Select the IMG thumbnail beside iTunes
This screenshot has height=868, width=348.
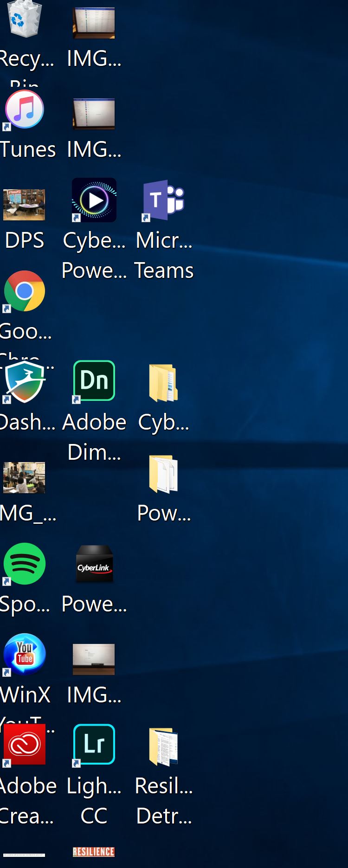(94, 114)
